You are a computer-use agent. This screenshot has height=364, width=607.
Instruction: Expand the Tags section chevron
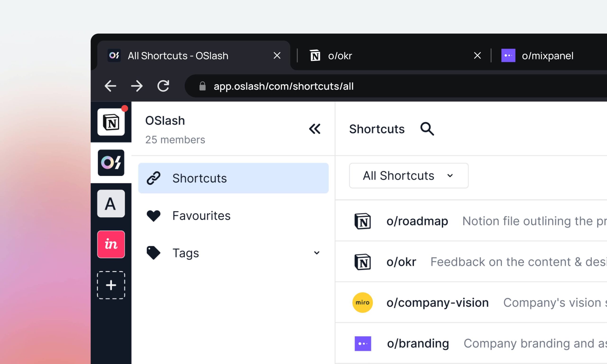pos(317,253)
